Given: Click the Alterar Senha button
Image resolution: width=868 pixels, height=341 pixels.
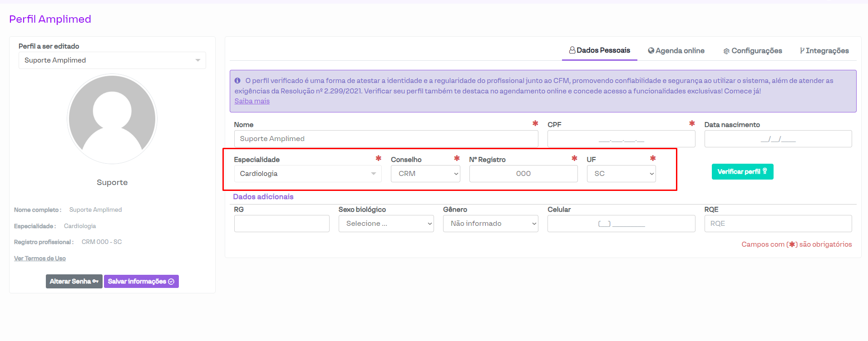Looking at the screenshot, I should tap(74, 282).
